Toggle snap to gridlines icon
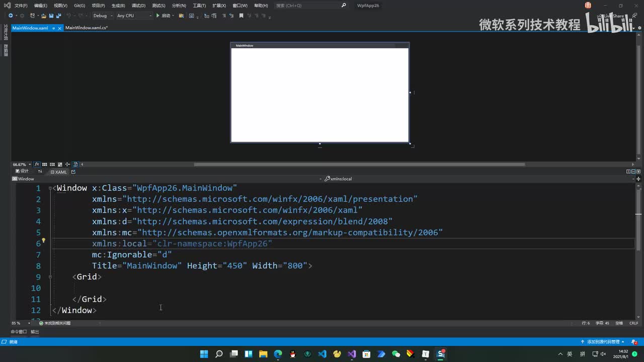The height and width of the screenshot is (362, 644). coord(52,164)
